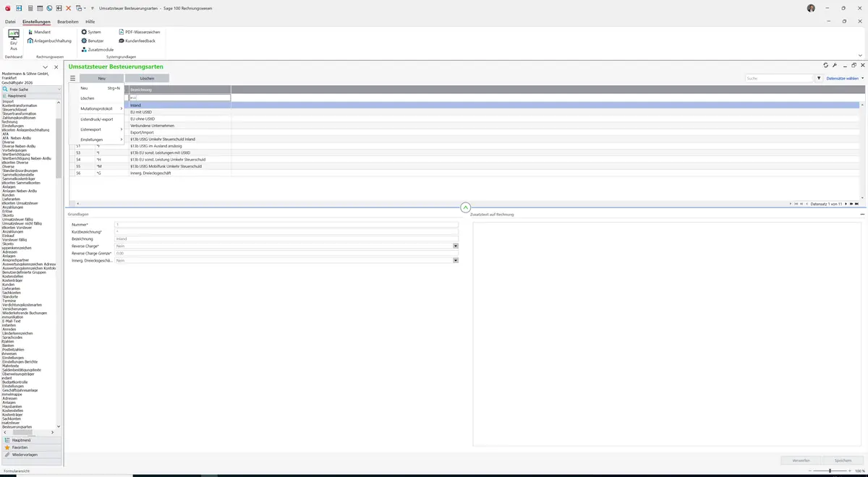This screenshot has height=477, width=868.
Task: Open Benutzer settings
Action: (x=93, y=41)
